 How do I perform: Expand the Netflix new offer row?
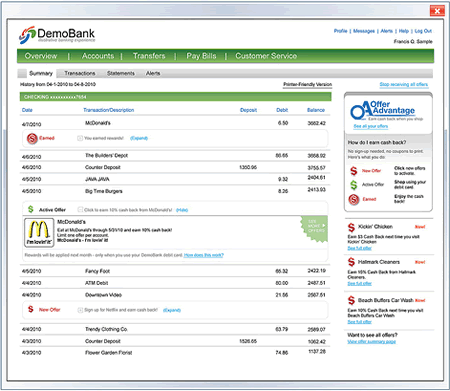(172, 310)
